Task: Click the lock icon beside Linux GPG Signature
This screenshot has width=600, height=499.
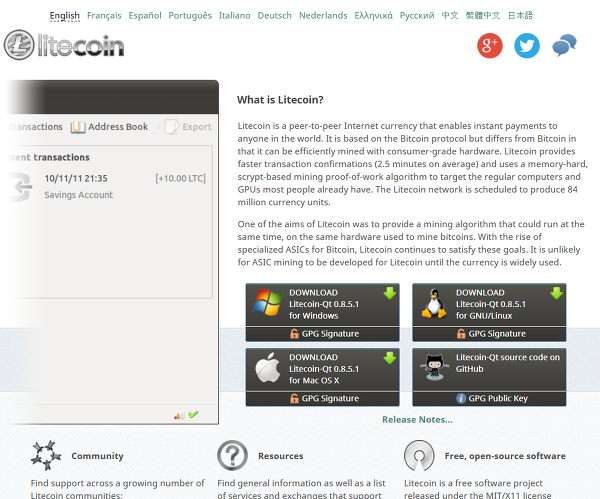Action: (461, 334)
